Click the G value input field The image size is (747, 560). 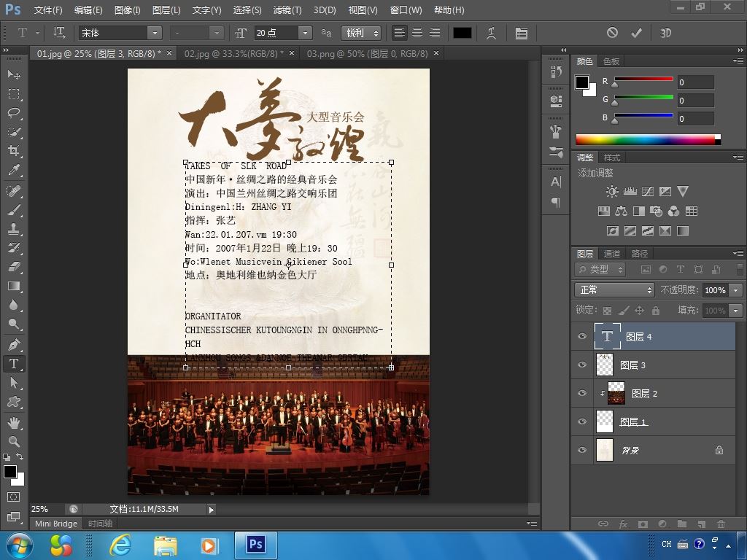click(x=695, y=100)
